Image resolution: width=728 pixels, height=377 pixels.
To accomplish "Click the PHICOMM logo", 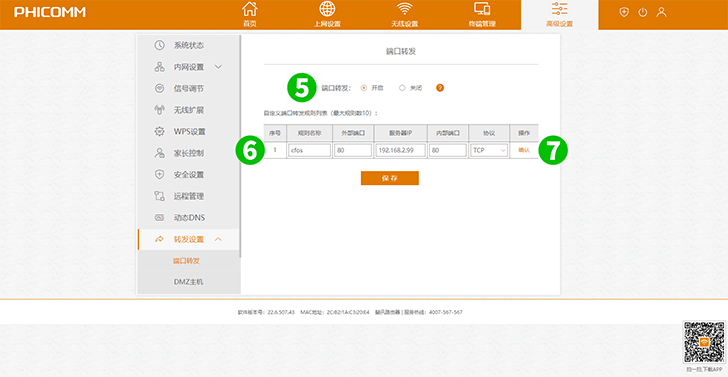I will coord(50,12).
